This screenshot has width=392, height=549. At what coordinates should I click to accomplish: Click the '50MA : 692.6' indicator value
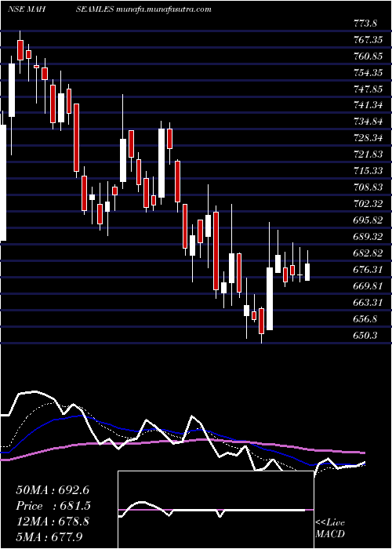click(53, 490)
